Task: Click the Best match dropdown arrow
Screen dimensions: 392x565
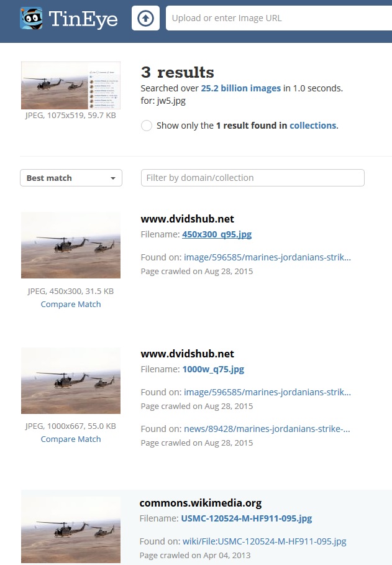Action: click(x=113, y=178)
